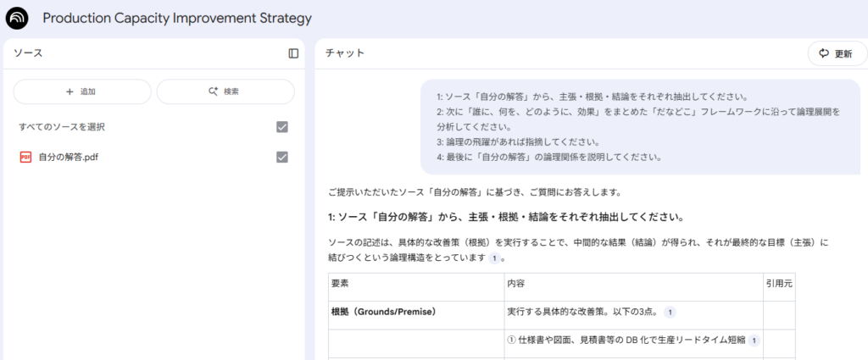
Task: Select the ソース panel header
Action: [x=28, y=53]
